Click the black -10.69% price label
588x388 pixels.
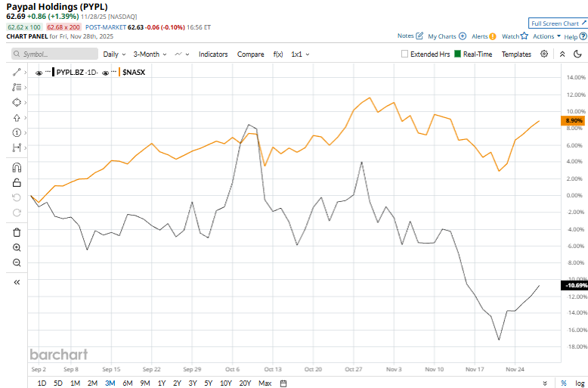(x=574, y=286)
